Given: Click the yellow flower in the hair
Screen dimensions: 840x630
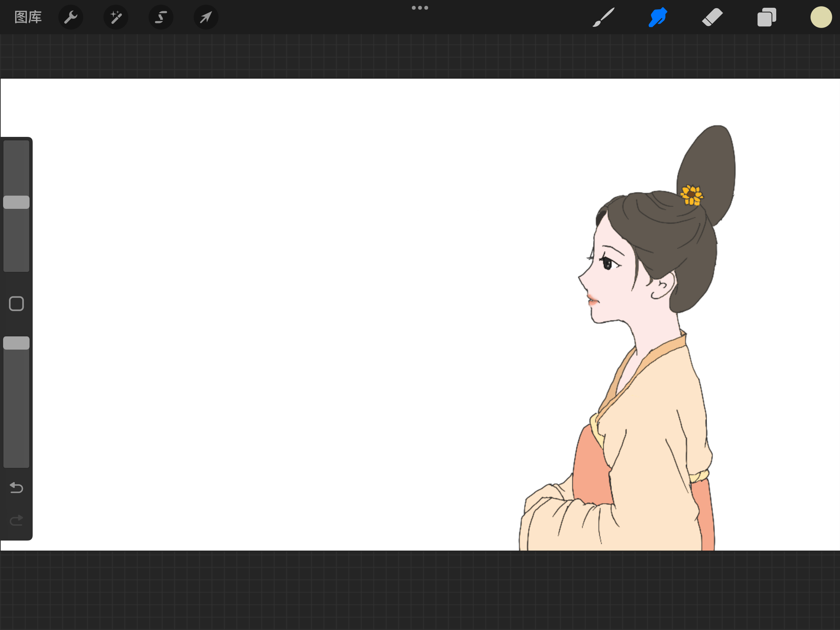Looking at the screenshot, I should pos(692,195).
